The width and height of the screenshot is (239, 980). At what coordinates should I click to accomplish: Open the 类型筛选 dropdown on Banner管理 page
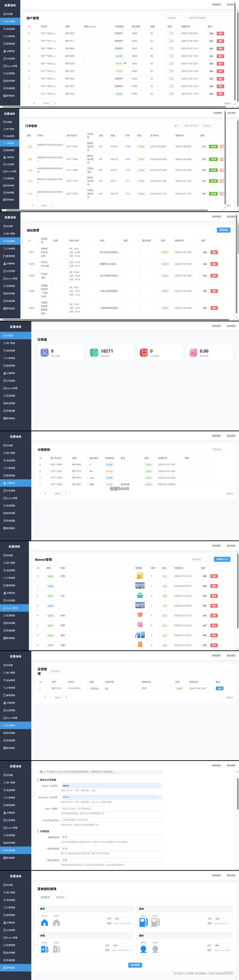click(x=201, y=559)
